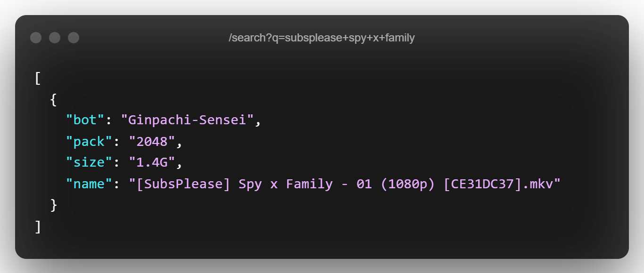644x273 pixels.
Task: Click the episode number 01 in filename
Action: [x=364, y=184]
